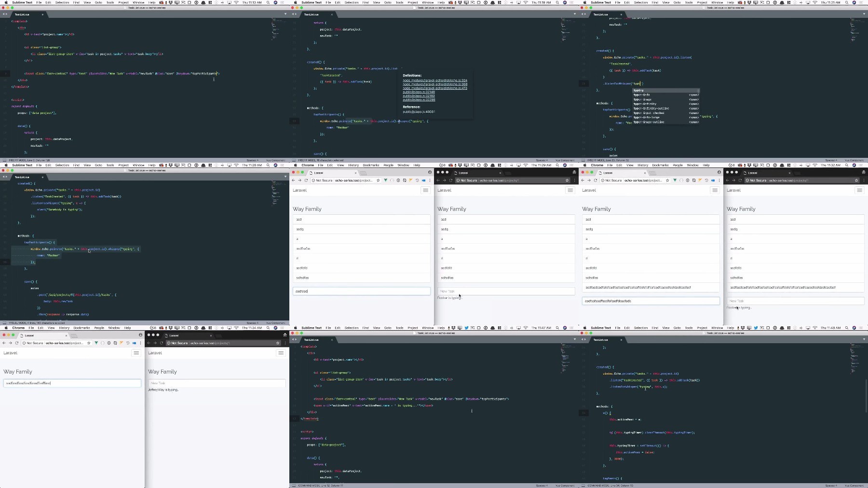This screenshot has height=488, width=868.
Task: Click the user profile icon in the 11:29 AM light Chrome title bar
Action: click(430, 172)
